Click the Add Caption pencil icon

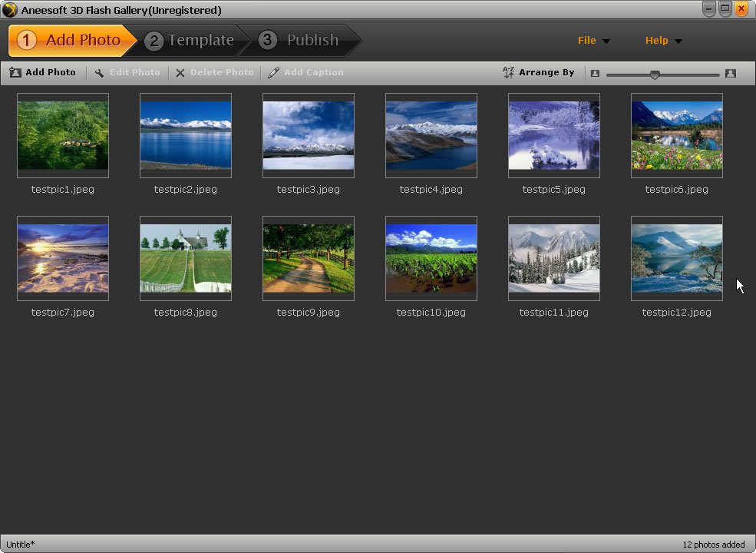pos(274,73)
